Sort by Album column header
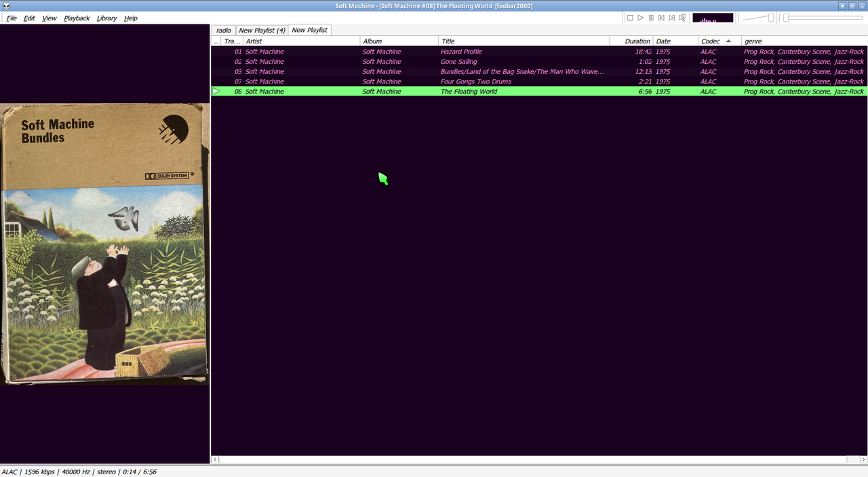 click(399, 41)
